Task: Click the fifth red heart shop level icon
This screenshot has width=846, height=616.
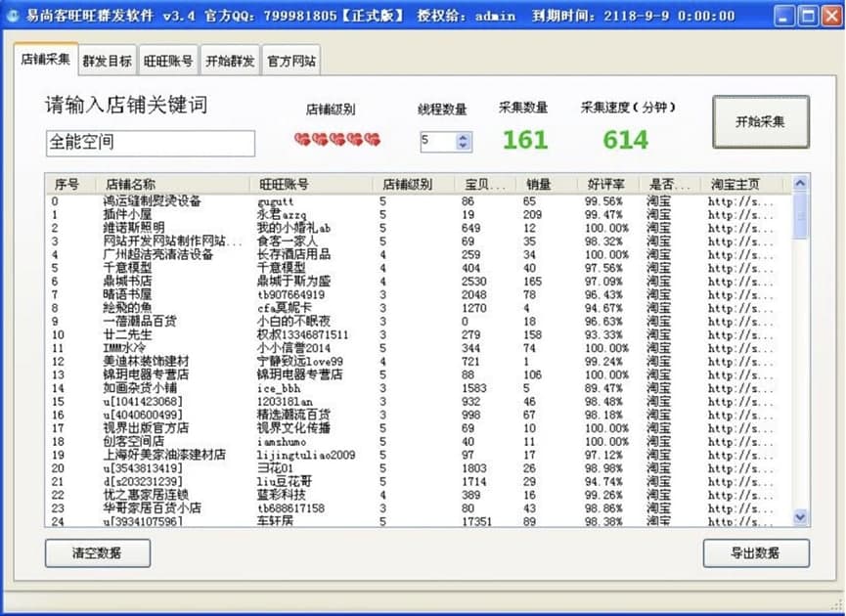Action: tap(372, 140)
